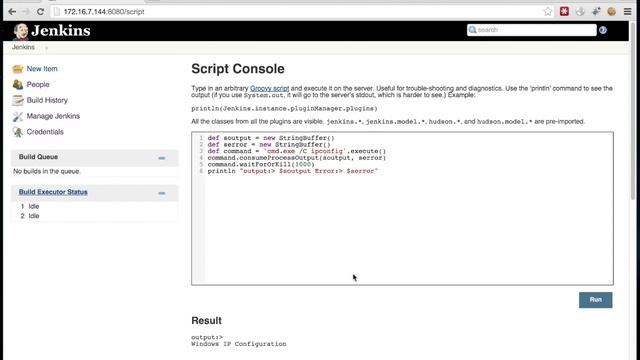Click the Build History notepad icon
The width and height of the screenshot is (640, 360).
[18, 100]
